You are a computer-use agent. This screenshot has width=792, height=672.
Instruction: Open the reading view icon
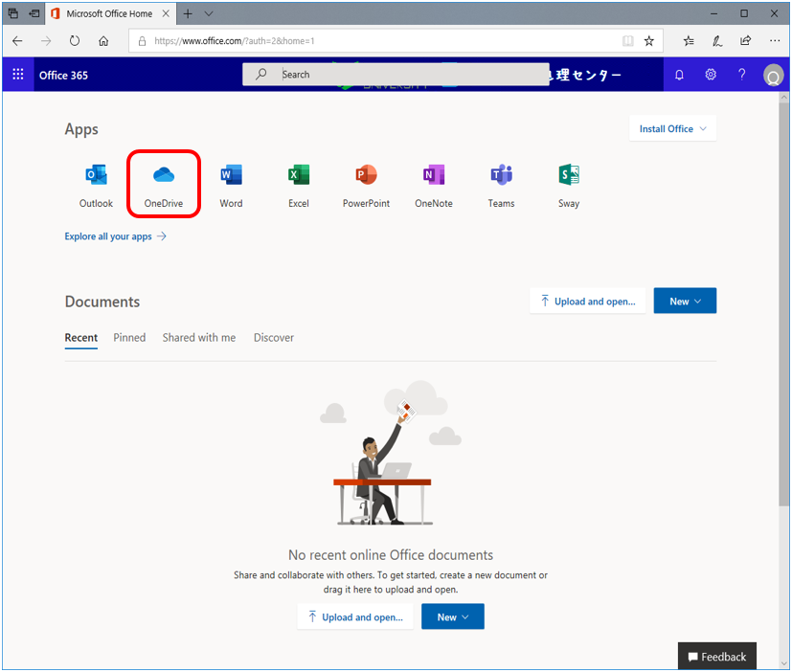click(628, 41)
